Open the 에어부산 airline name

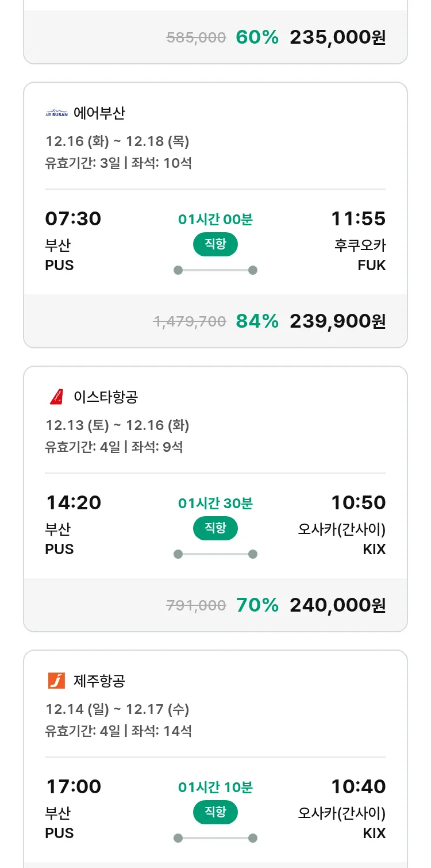99,113
